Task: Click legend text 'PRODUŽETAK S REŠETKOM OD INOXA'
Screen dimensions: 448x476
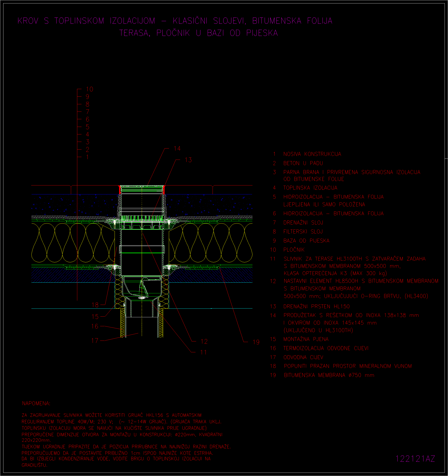Action: (332, 315)
